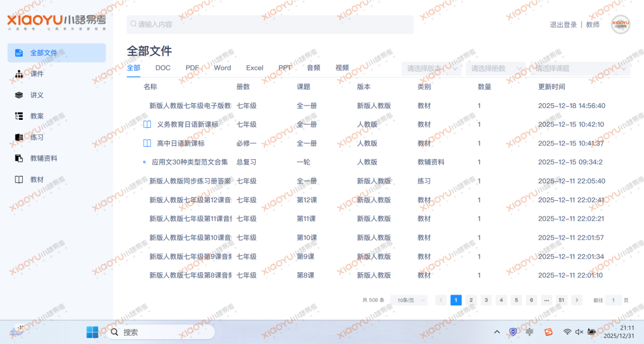Image resolution: width=644 pixels, height=344 pixels.
Task: Click the security shield tray icon
Action: click(x=513, y=331)
